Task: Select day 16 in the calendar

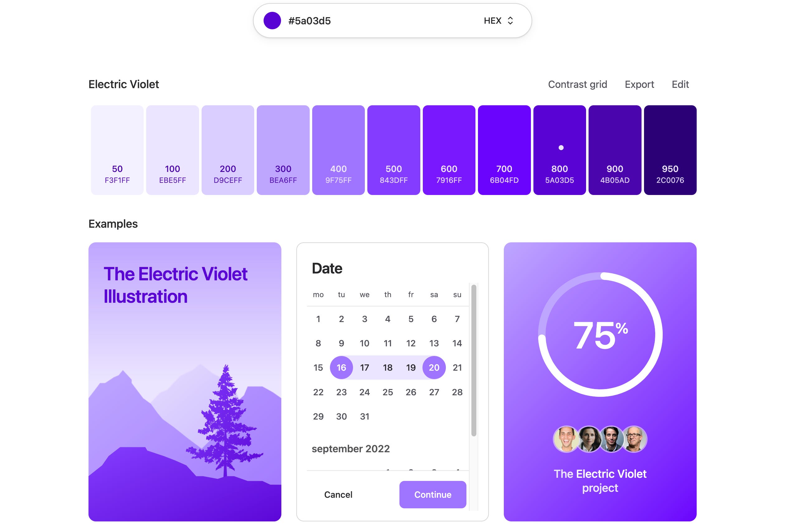Action: click(x=341, y=368)
